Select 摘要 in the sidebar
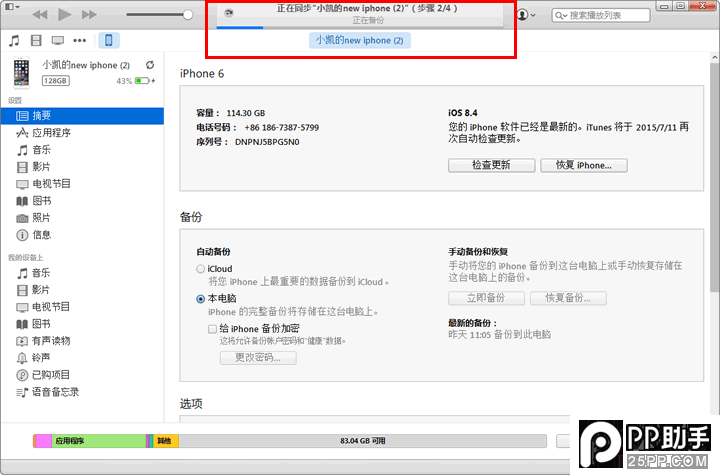 point(42,116)
